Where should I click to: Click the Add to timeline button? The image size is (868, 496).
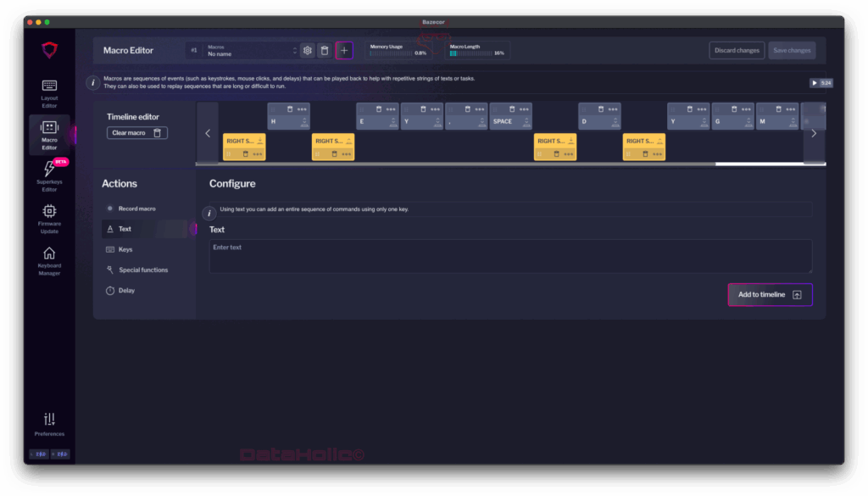pos(770,294)
